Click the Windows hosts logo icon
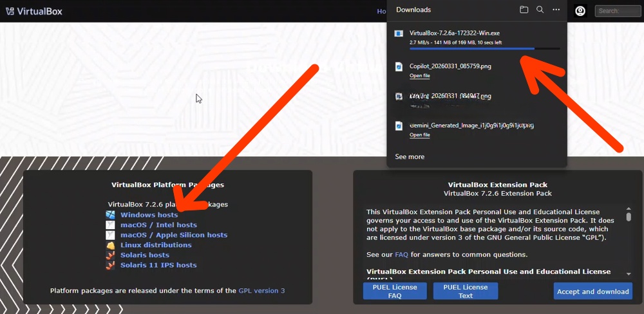The image size is (644, 314). (111, 215)
